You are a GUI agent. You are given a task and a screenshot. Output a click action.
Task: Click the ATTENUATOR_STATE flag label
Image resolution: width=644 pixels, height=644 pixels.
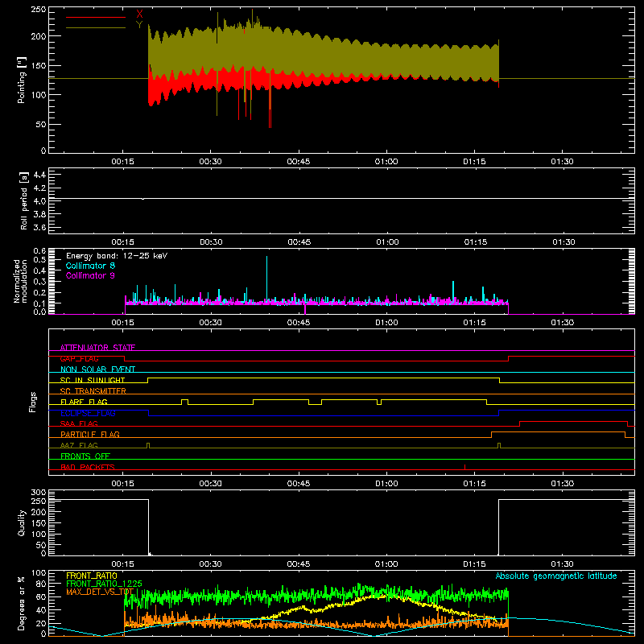(x=97, y=348)
